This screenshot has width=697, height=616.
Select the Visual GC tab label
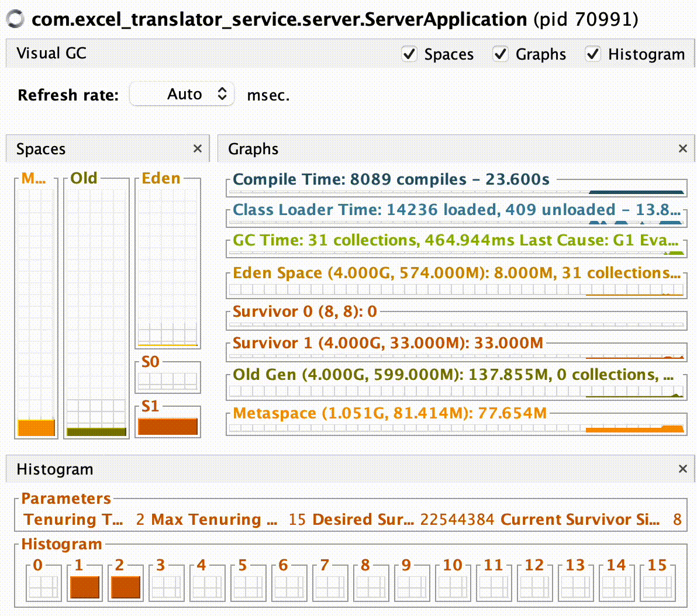(x=51, y=53)
